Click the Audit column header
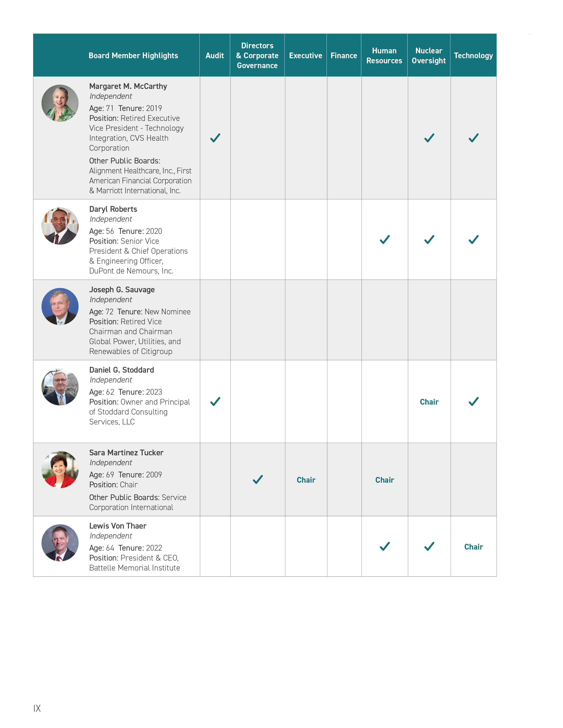Screen dimensions: 563x728 [x=214, y=56]
